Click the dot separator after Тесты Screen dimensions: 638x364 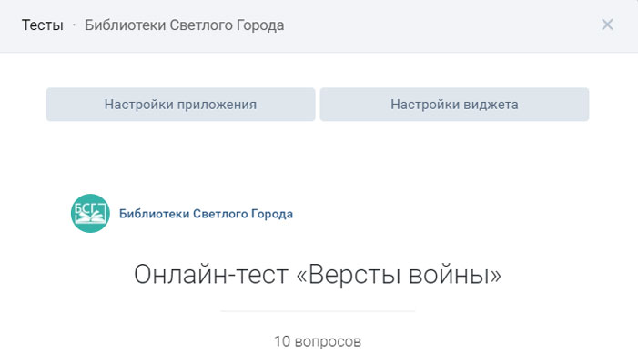pyautogui.click(x=74, y=25)
